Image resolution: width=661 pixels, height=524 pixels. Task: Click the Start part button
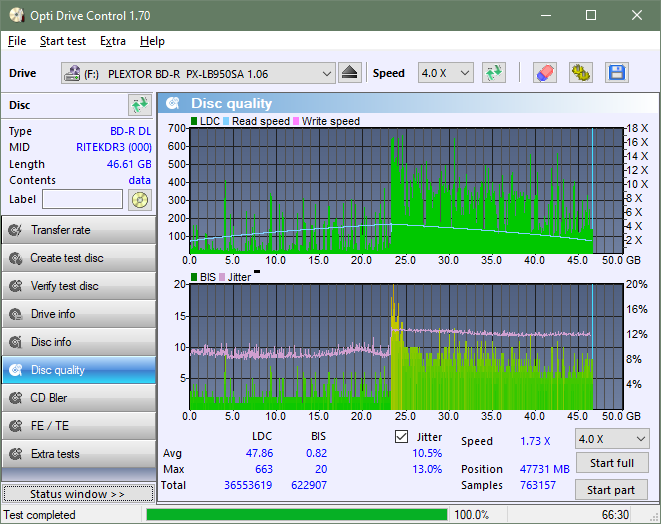(611, 490)
